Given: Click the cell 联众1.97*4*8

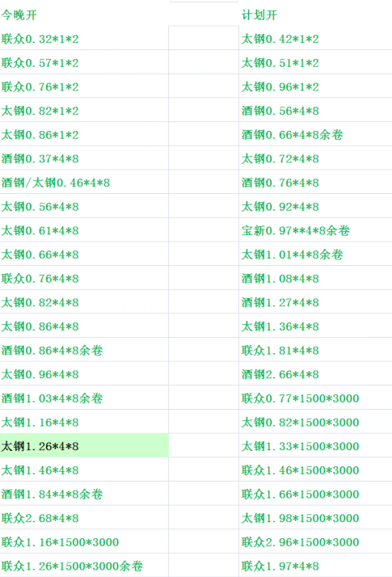Looking at the screenshot, I should (315, 565).
